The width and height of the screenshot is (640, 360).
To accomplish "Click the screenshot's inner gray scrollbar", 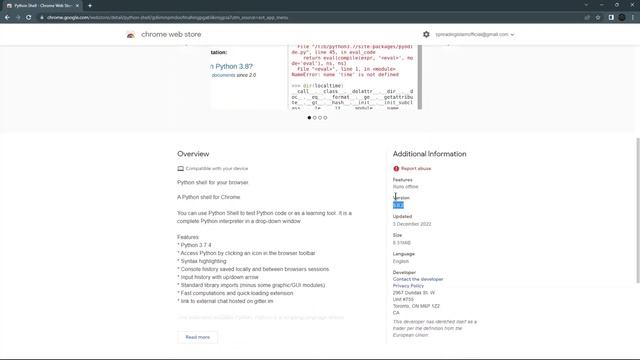I will coord(420,77).
